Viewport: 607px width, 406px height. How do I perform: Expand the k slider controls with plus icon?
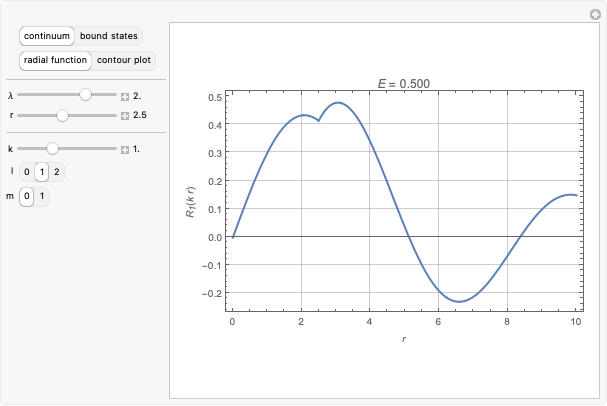point(125,150)
